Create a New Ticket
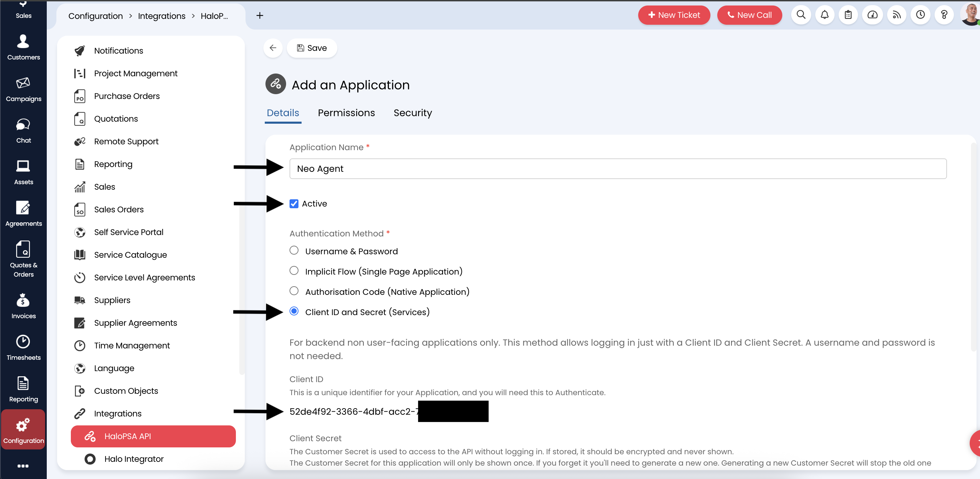This screenshot has height=479, width=980. tap(674, 15)
